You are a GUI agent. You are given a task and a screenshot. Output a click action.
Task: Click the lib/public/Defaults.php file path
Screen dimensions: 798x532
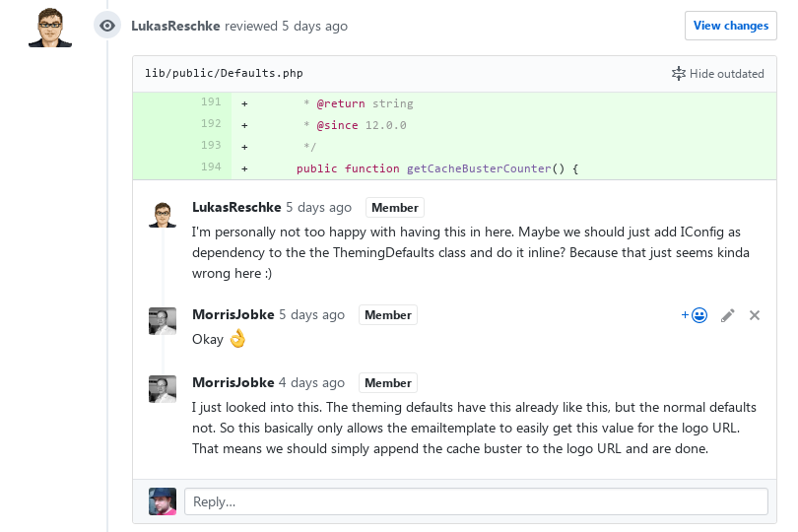[224, 73]
